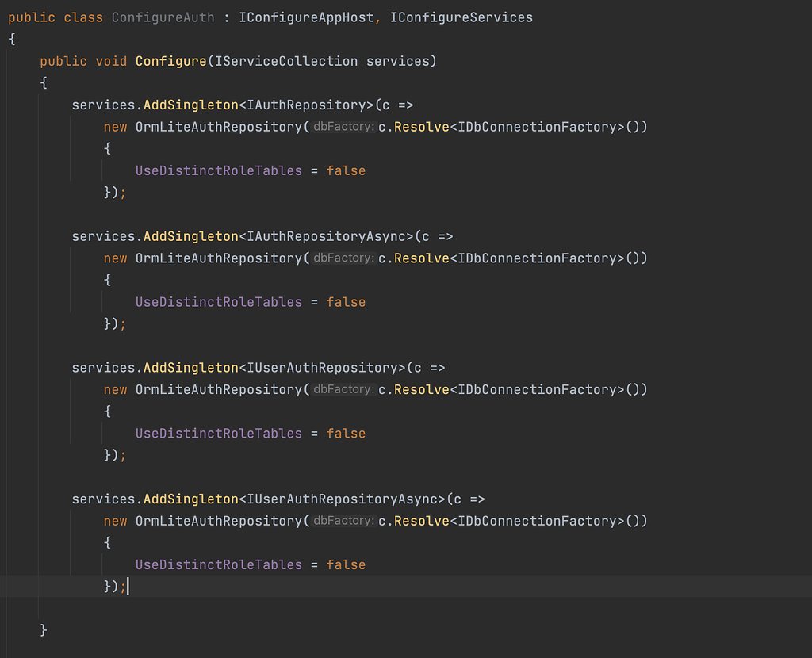This screenshot has height=658, width=812.
Task: Click the public keyword of the class declaration
Action: 32,17
